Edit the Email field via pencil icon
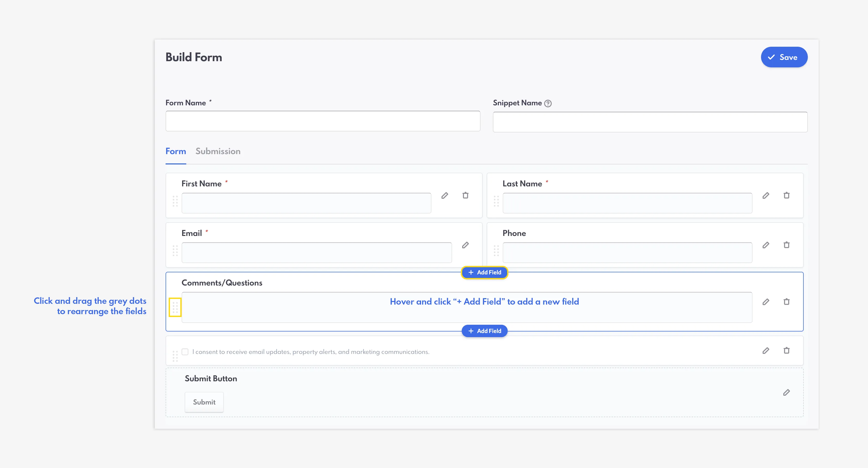Viewport: 868px width, 468px height. tap(465, 245)
